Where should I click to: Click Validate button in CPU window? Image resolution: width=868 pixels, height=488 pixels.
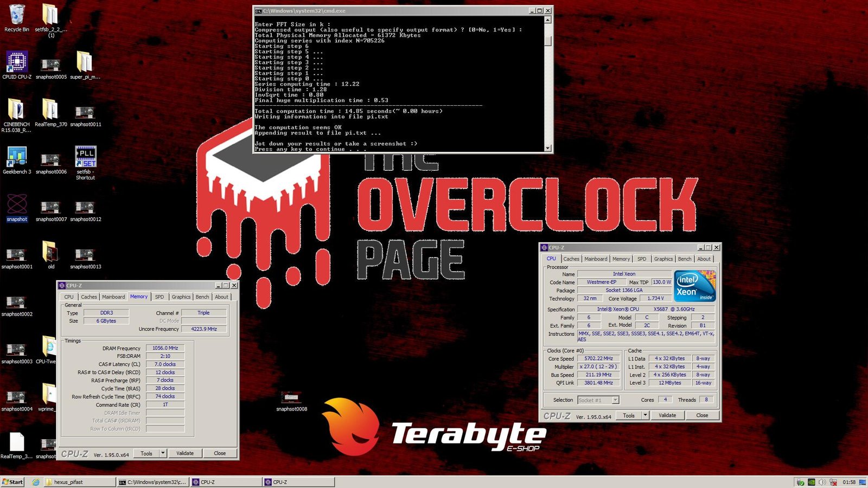coord(667,415)
